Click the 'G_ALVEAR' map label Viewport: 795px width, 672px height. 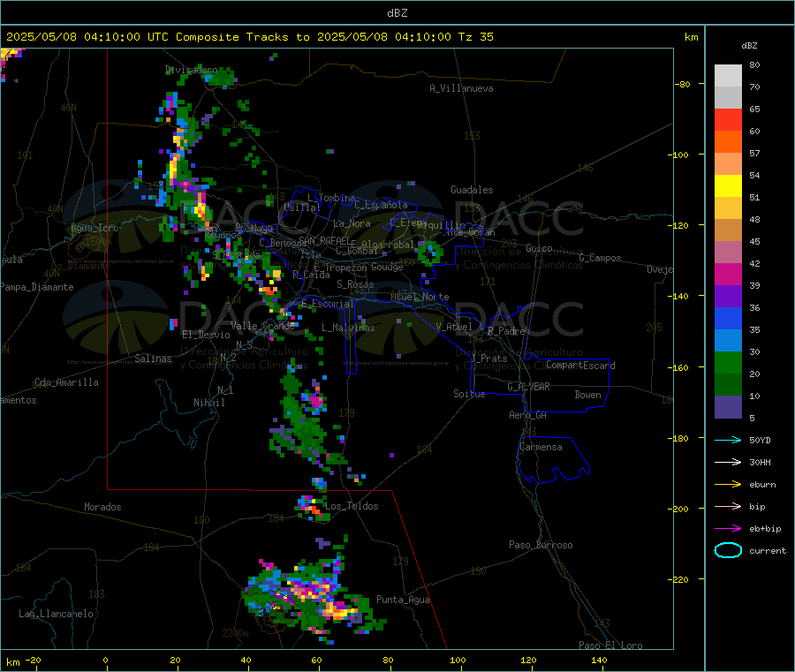[x=528, y=387]
